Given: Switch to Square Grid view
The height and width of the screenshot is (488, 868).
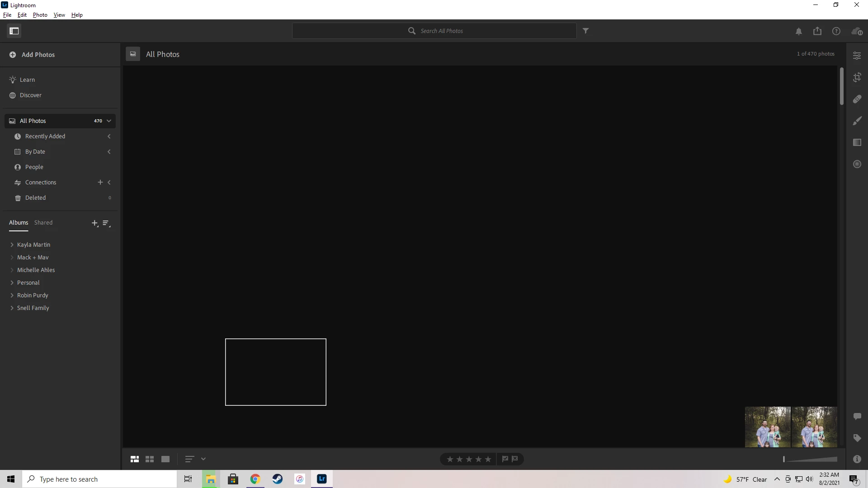Looking at the screenshot, I should coord(150,459).
